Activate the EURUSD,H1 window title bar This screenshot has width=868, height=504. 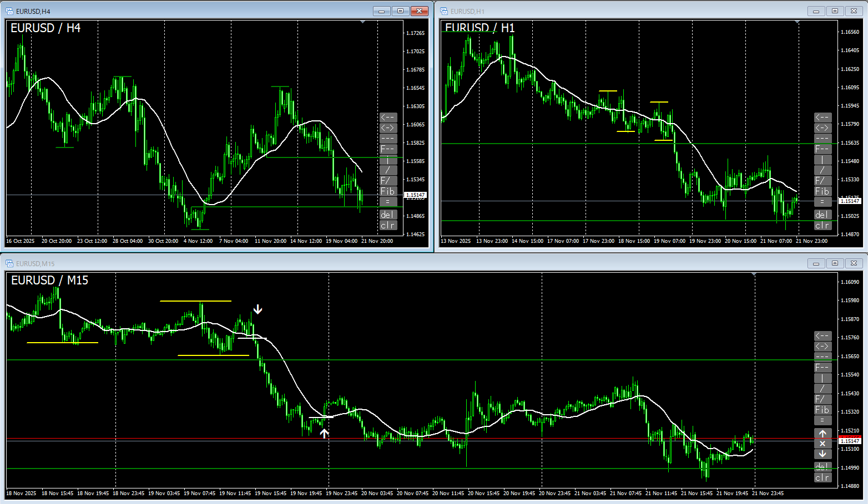coord(651,11)
